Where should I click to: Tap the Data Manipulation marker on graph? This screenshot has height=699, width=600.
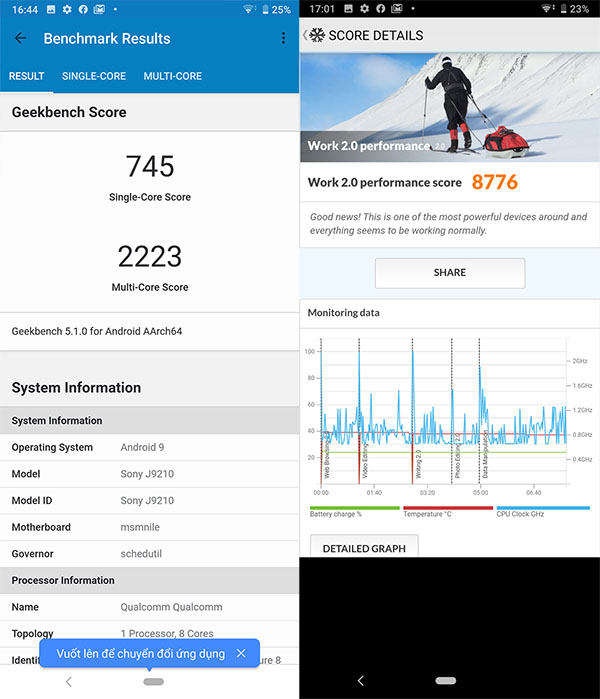[x=485, y=455]
